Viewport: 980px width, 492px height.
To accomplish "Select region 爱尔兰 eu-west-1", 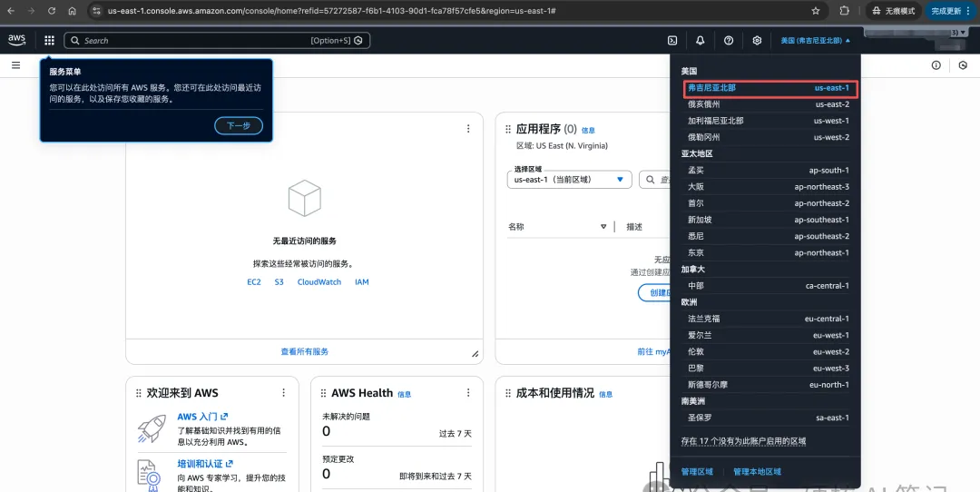I will tap(769, 335).
